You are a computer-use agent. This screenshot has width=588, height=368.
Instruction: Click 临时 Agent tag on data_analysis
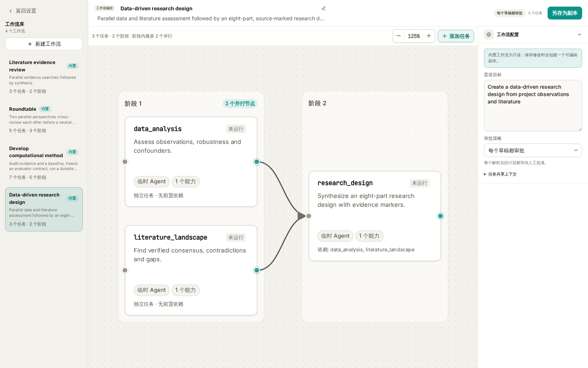151,182
